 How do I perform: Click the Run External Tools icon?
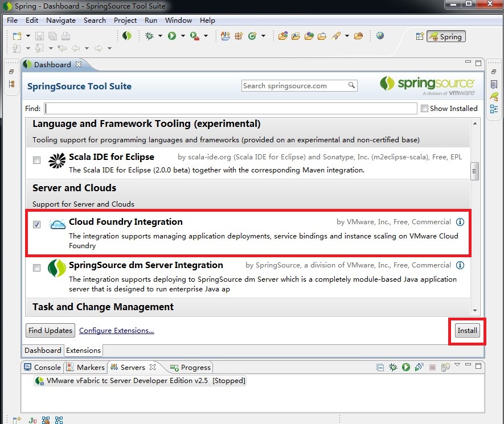[x=194, y=36]
